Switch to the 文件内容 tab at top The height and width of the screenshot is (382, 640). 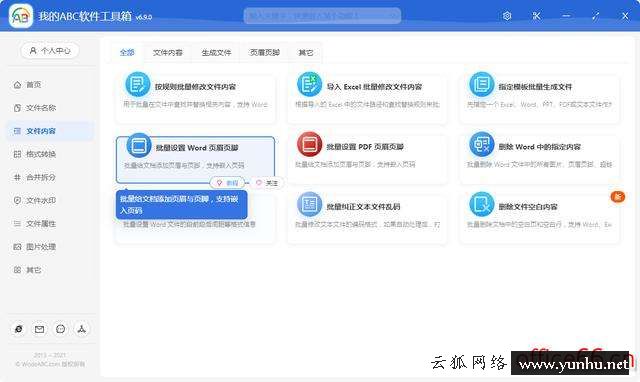pos(167,53)
